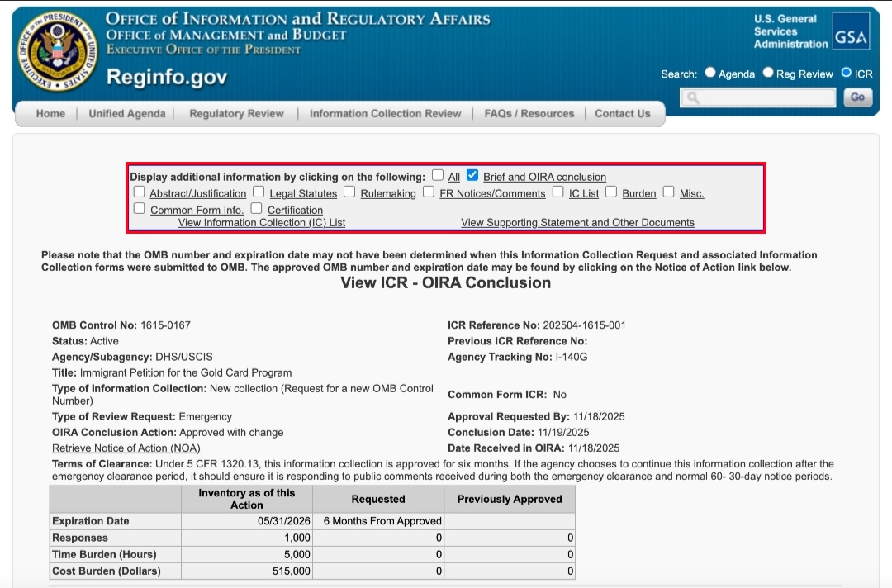This screenshot has width=892, height=588.
Task: Select the Agenda search radio button
Action: click(710, 73)
